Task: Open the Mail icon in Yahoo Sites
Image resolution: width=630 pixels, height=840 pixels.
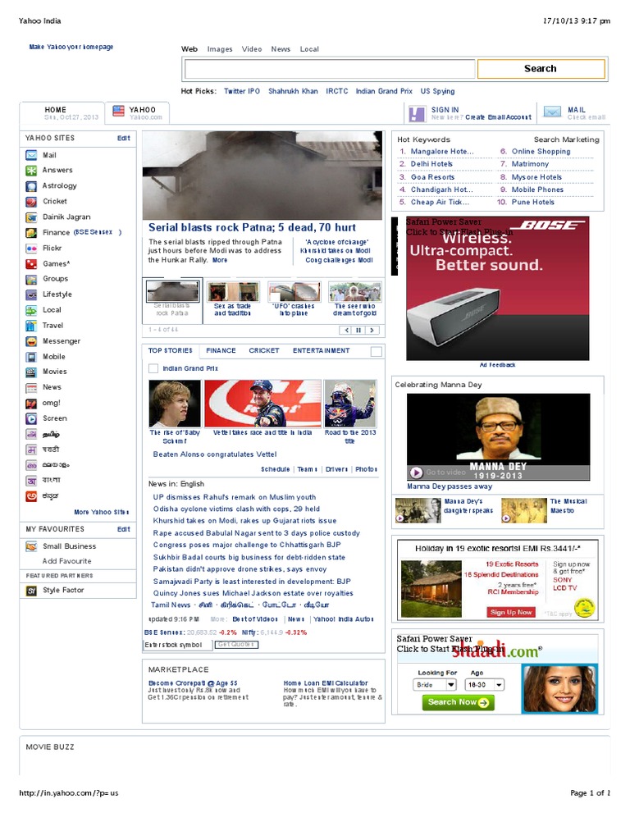Action: click(x=31, y=155)
